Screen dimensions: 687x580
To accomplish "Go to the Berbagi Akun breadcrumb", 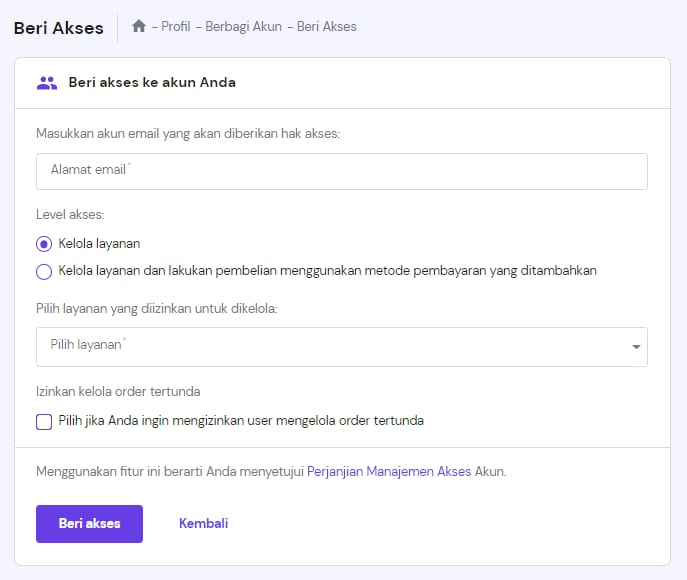I will (243, 27).
